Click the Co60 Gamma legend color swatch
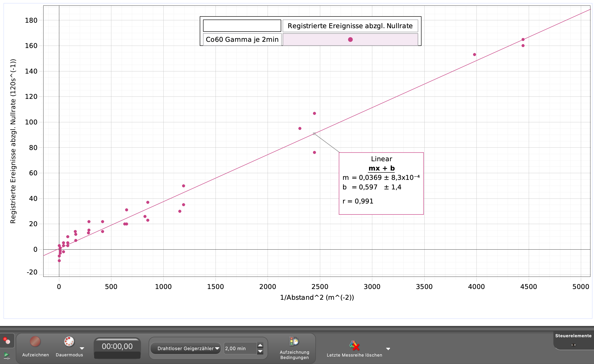The height and width of the screenshot is (364, 594). pos(350,39)
